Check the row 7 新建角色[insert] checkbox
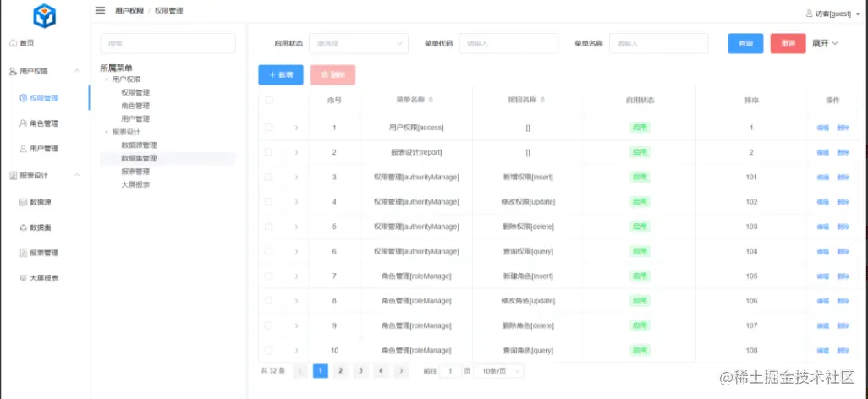This screenshot has width=868, height=399. tap(268, 276)
